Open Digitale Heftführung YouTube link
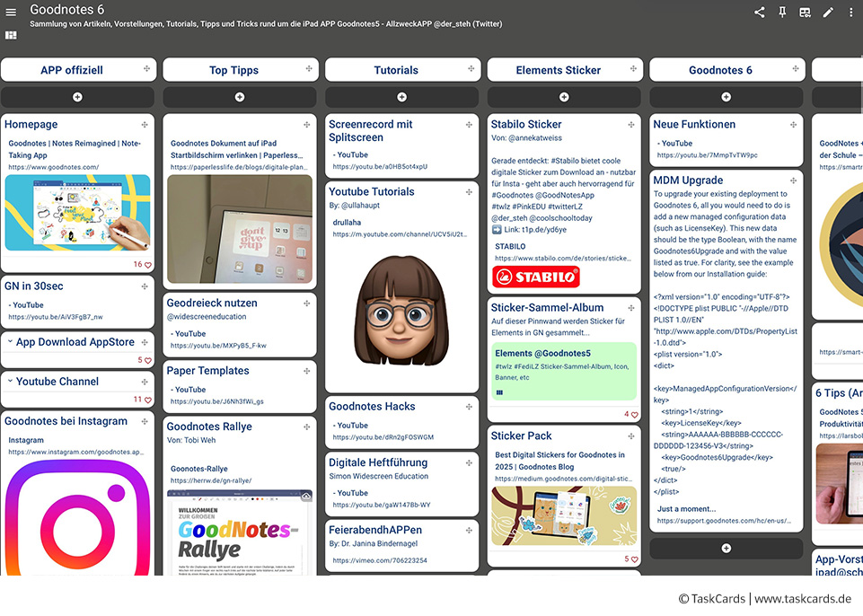The width and height of the screenshot is (863, 616). [x=382, y=505]
